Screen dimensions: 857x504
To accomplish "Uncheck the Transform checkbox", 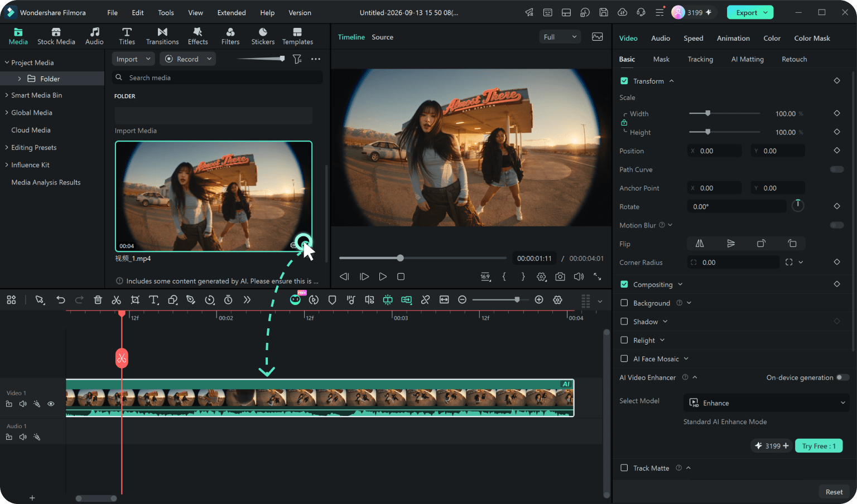I will (x=624, y=81).
